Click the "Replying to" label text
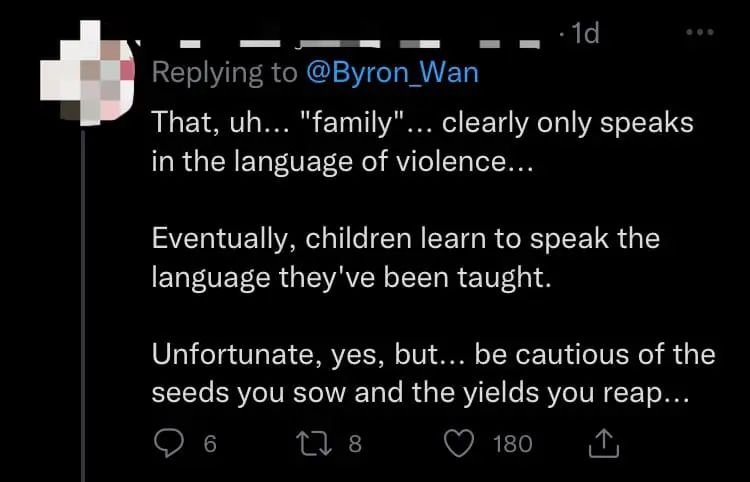The image size is (750, 482). tap(223, 72)
